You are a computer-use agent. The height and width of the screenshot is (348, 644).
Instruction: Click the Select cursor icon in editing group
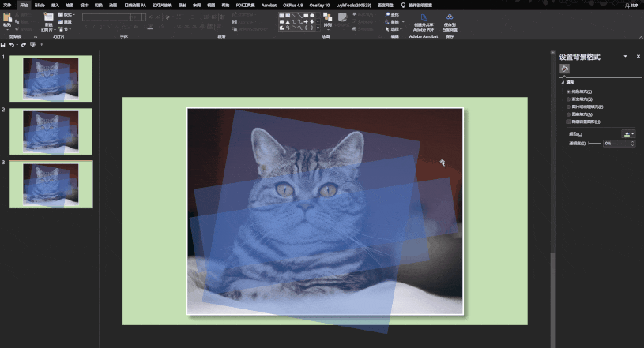point(387,29)
